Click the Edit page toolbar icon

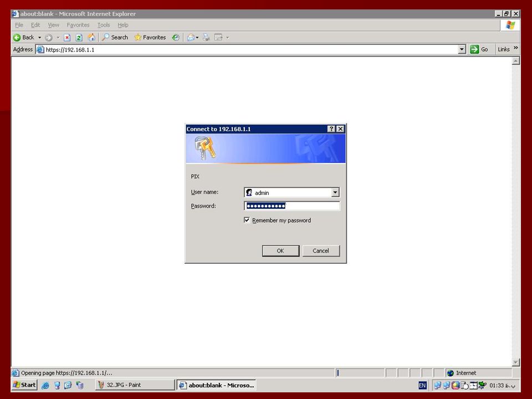(218, 37)
